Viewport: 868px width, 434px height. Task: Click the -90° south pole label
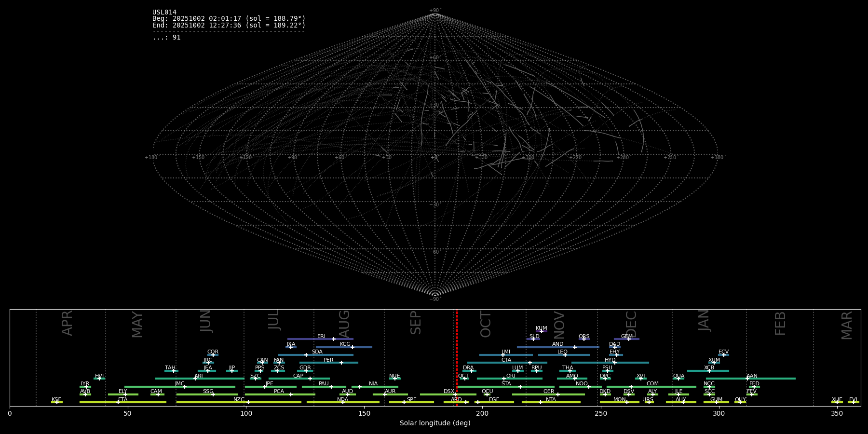(x=435, y=299)
